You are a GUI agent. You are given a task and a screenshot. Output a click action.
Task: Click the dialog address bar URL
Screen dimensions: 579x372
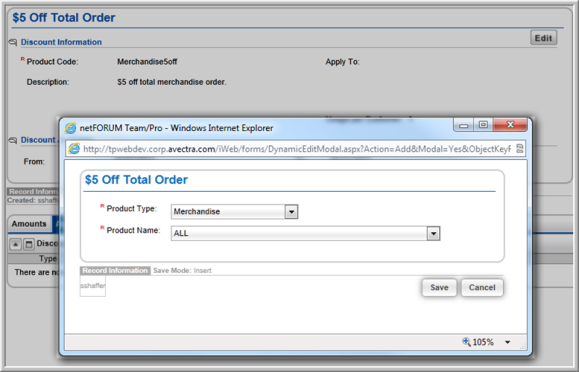(297, 149)
